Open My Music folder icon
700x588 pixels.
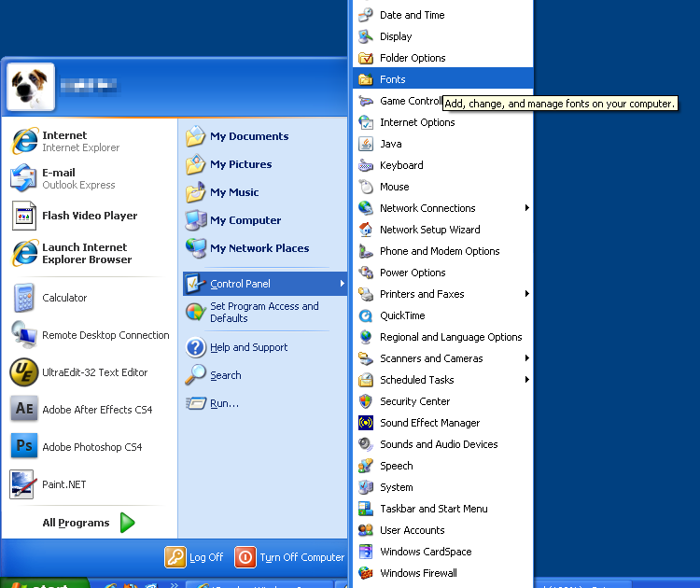(x=195, y=192)
